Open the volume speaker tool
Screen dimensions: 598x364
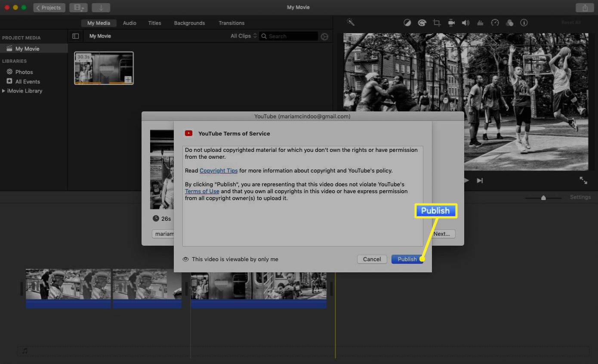(465, 23)
